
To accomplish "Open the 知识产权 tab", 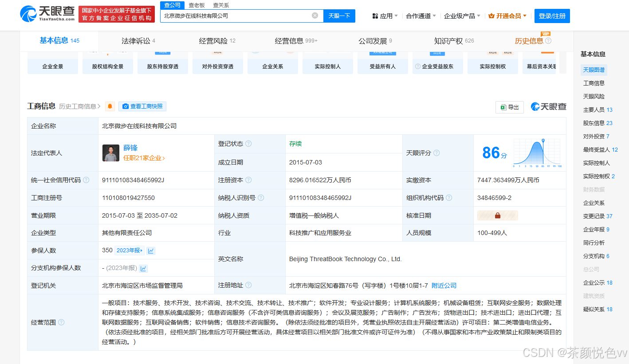I will pyautogui.click(x=454, y=41).
